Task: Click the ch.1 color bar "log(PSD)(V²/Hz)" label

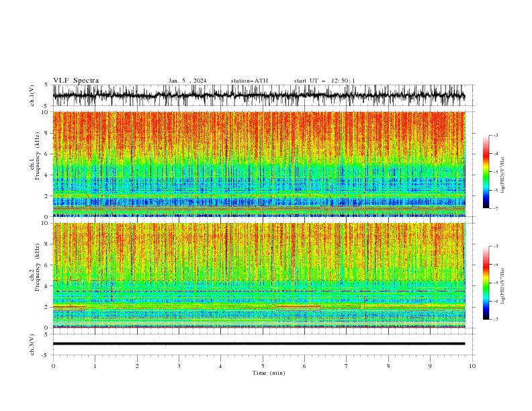Action: click(502, 175)
